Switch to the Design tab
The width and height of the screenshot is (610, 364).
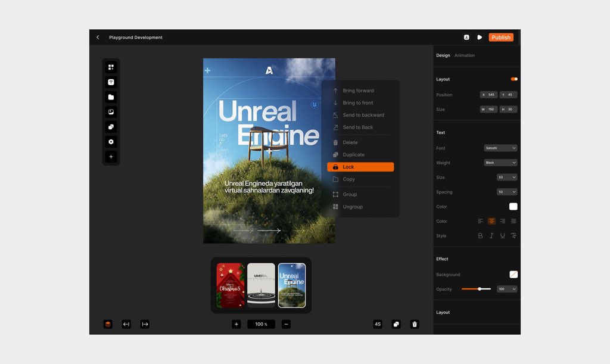point(443,55)
